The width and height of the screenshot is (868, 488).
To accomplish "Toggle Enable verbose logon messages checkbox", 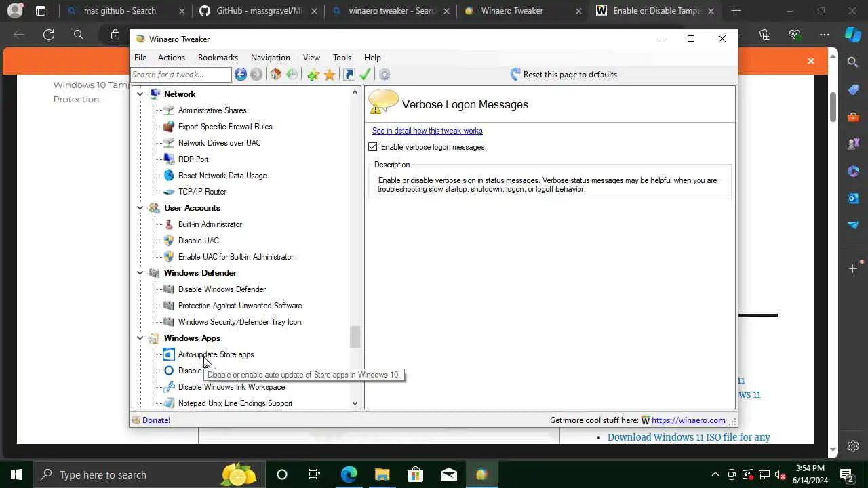I will point(373,147).
